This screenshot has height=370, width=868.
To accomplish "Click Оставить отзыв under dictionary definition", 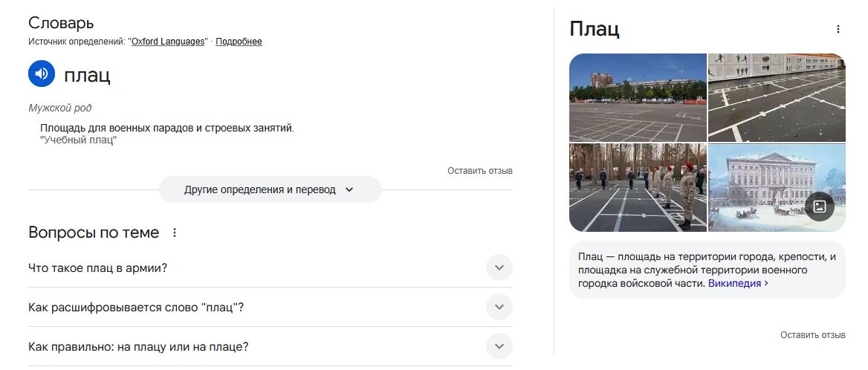I will 480,171.
